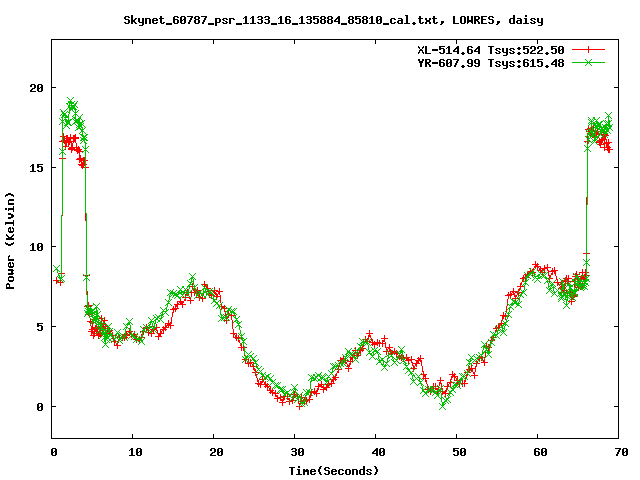Click x-axis tick label 40
640x480 pixels.
pyautogui.click(x=378, y=452)
